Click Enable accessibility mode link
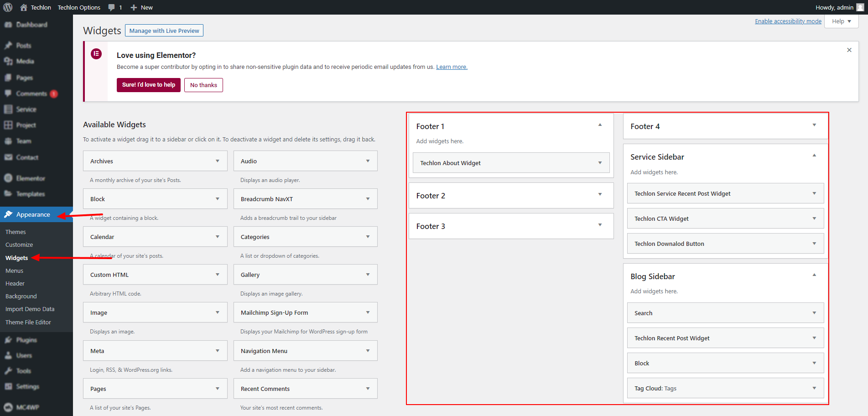Viewport: 868px width, 416px height. [x=788, y=21]
